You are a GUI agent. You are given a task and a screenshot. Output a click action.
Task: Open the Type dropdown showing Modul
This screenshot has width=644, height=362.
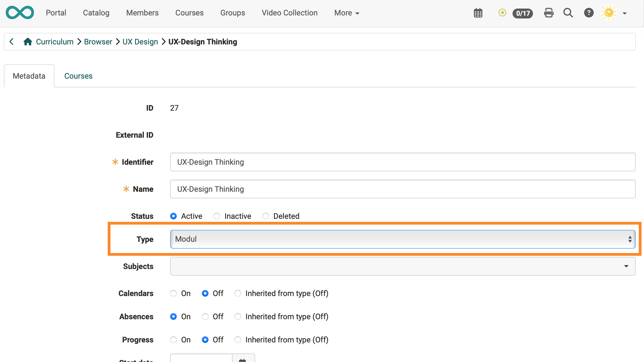point(402,239)
